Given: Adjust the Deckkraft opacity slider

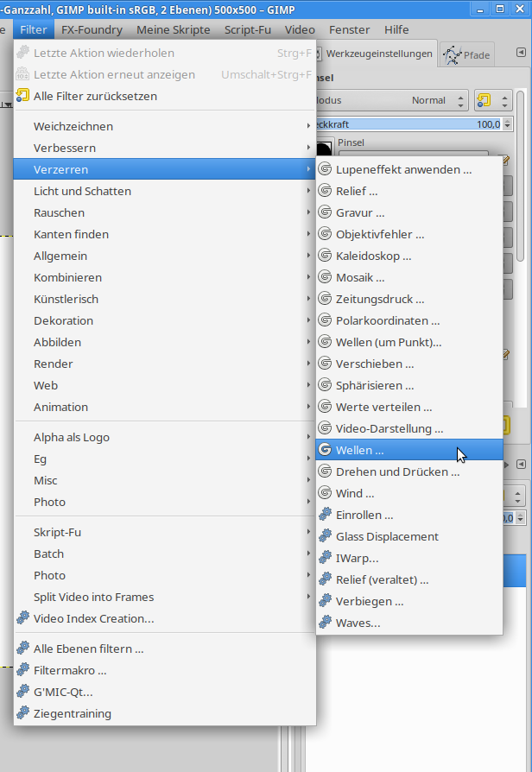Looking at the screenshot, I should coord(408,124).
